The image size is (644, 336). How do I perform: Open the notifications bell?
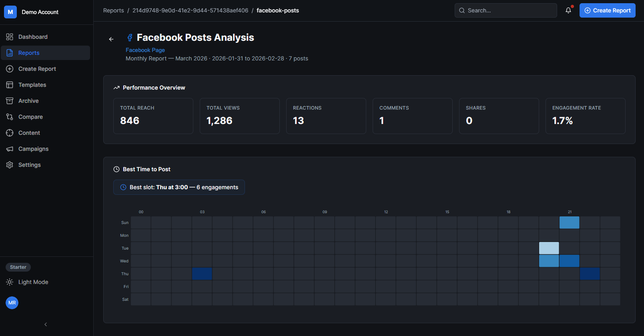pos(568,10)
